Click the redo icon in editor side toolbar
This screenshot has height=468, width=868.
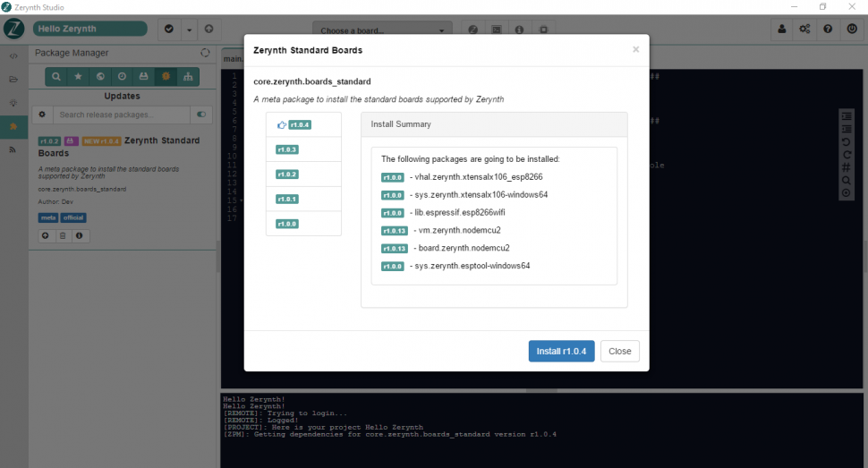point(847,155)
